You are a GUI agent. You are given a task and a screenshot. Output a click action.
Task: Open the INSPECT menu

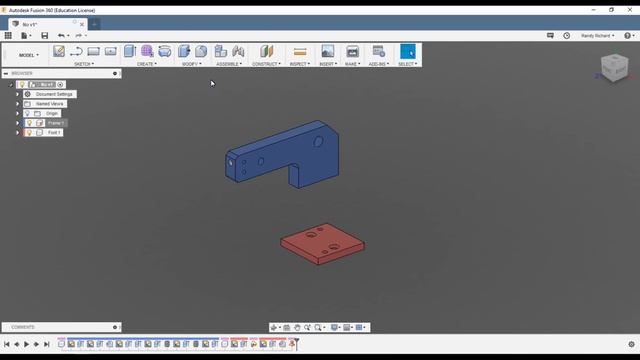300,64
